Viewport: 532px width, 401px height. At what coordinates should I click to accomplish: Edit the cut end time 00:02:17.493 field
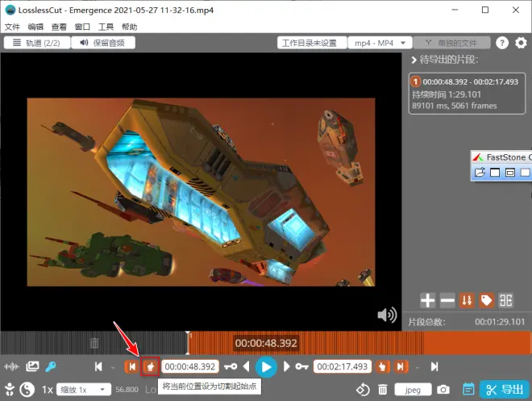[x=343, y=366]
